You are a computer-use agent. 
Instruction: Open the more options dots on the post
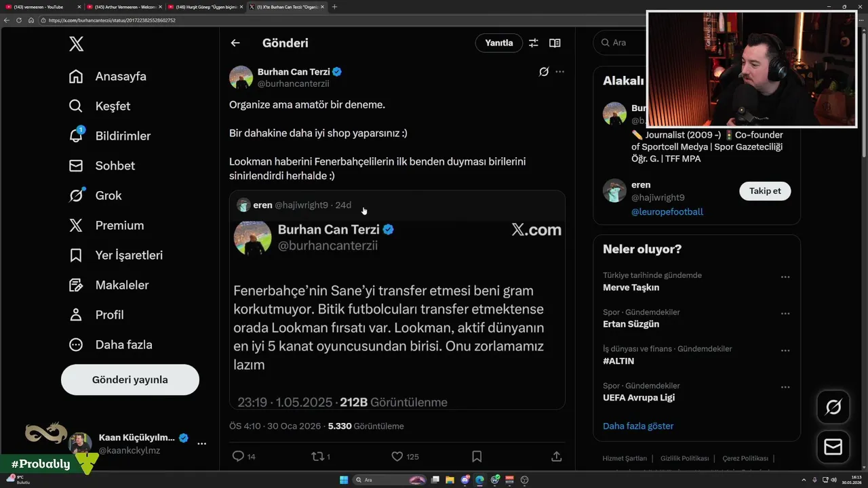tap(559, 71)
